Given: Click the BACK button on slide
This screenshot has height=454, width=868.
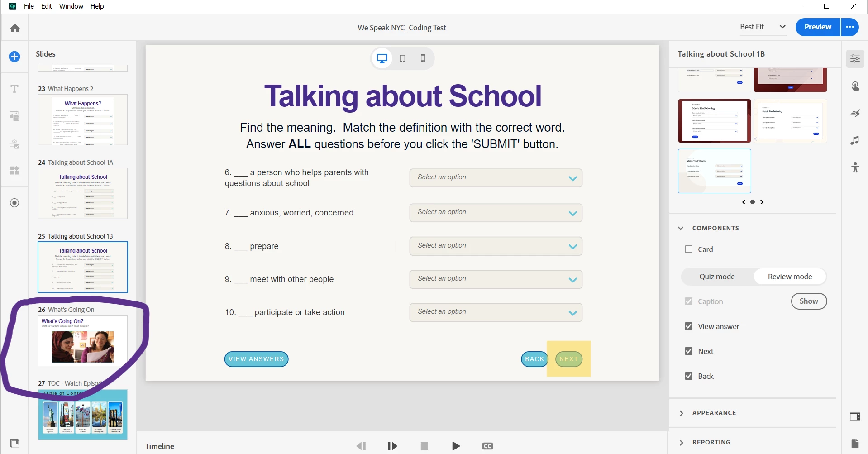Looking at the screenshot, I should pyautogui.click(x=534, y=359).
